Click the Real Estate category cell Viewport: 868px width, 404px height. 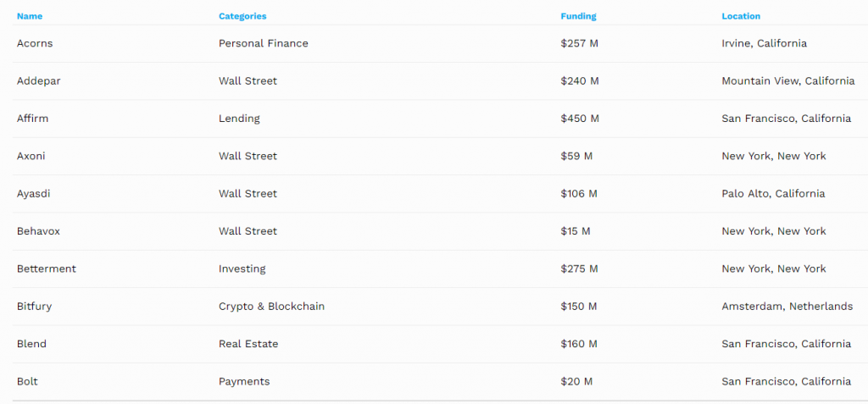tap(248, 344)
